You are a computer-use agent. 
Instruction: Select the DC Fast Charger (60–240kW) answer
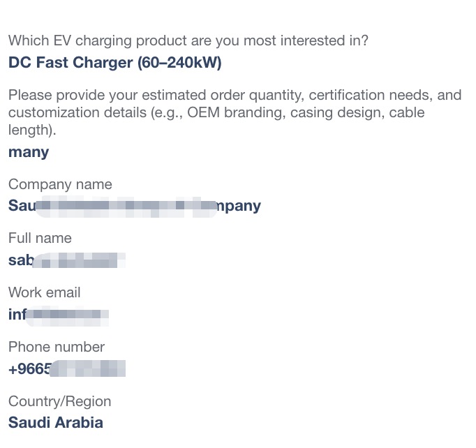click(x=114, y=63)
